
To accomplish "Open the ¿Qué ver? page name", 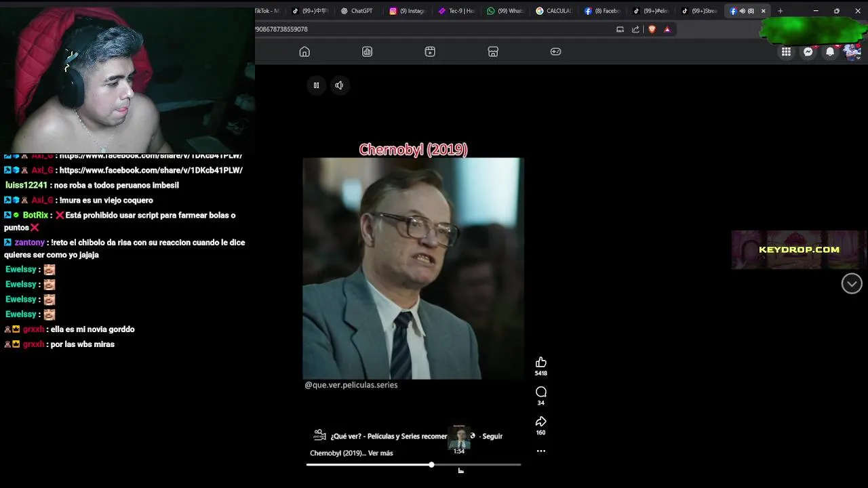I will (389, 436).
